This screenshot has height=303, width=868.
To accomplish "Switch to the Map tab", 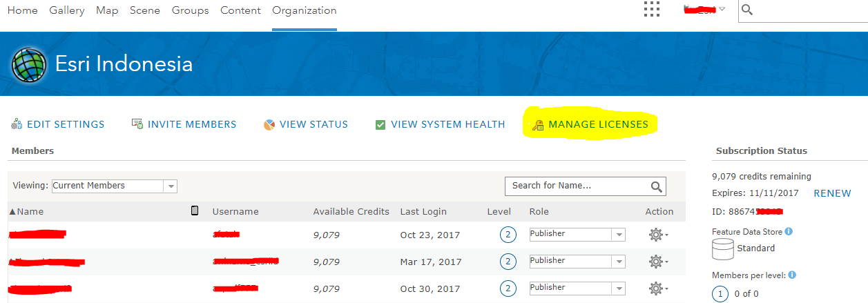I will coord(107,10).
